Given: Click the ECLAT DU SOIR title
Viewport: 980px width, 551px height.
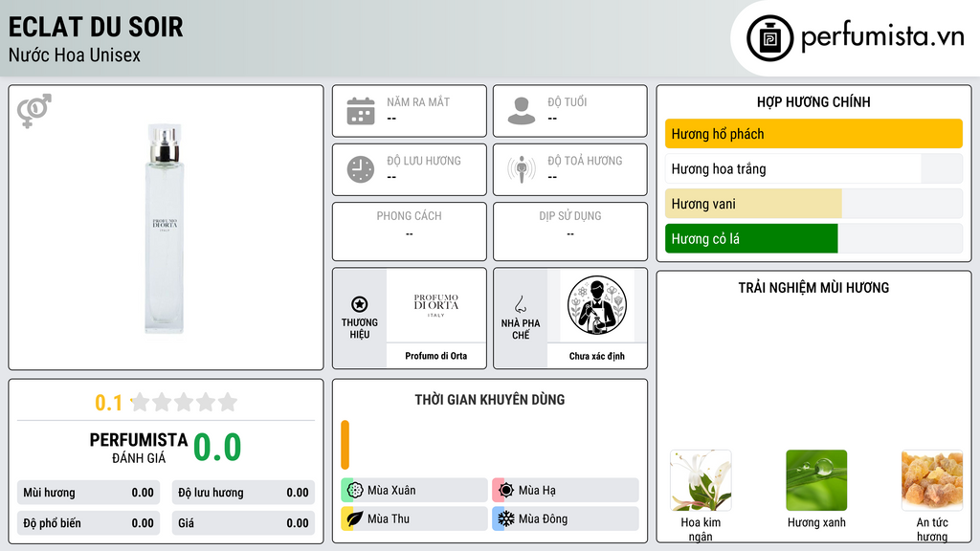Looking at the screenshot, I should (96, 27).
